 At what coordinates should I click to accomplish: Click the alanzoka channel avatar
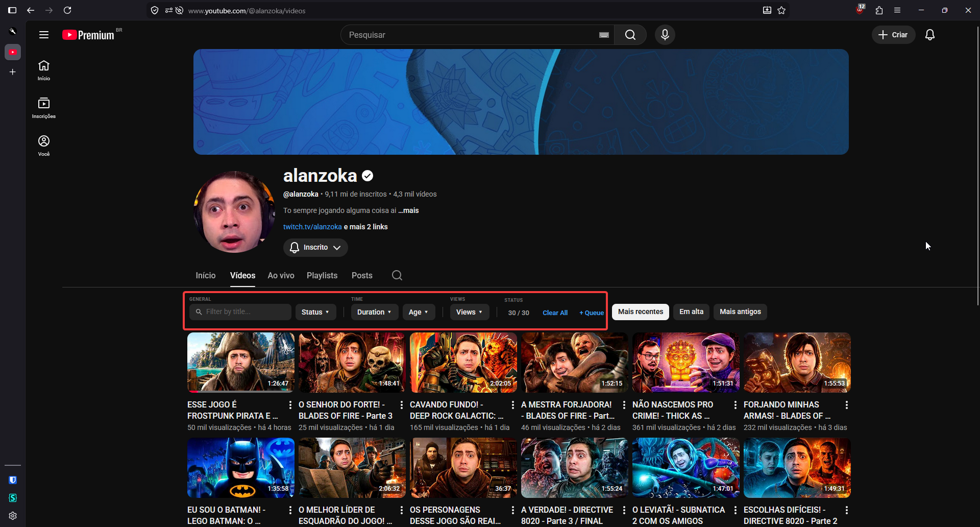tap(234, 212)
